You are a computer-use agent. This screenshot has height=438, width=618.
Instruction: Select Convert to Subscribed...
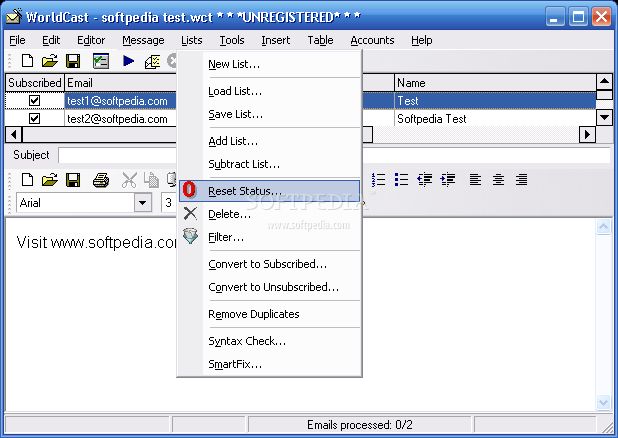point(270,264)
